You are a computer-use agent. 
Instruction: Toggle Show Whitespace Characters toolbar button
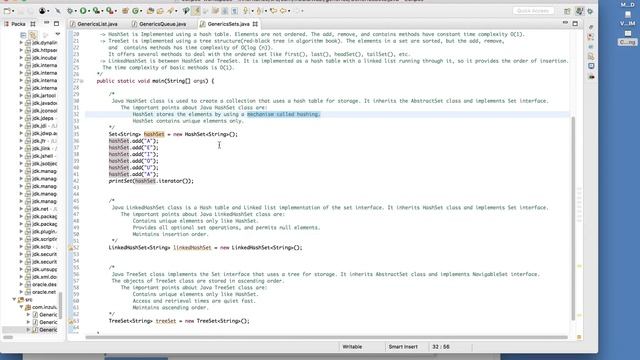[235, 11]
